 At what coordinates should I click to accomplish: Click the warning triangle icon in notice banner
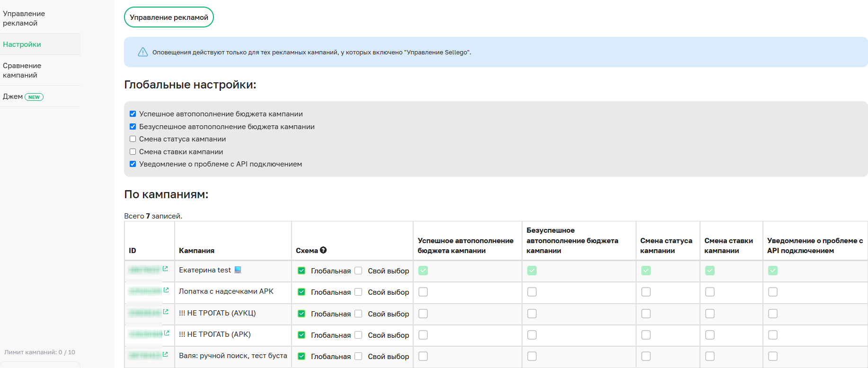pos(142,52)
